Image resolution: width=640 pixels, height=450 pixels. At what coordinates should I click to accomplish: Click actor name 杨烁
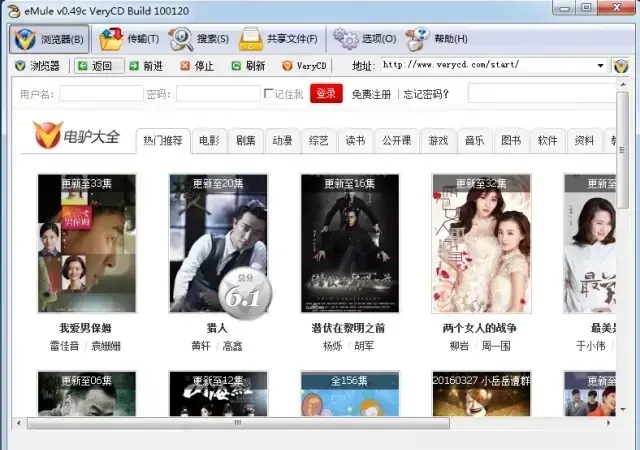tap(333, 346)
